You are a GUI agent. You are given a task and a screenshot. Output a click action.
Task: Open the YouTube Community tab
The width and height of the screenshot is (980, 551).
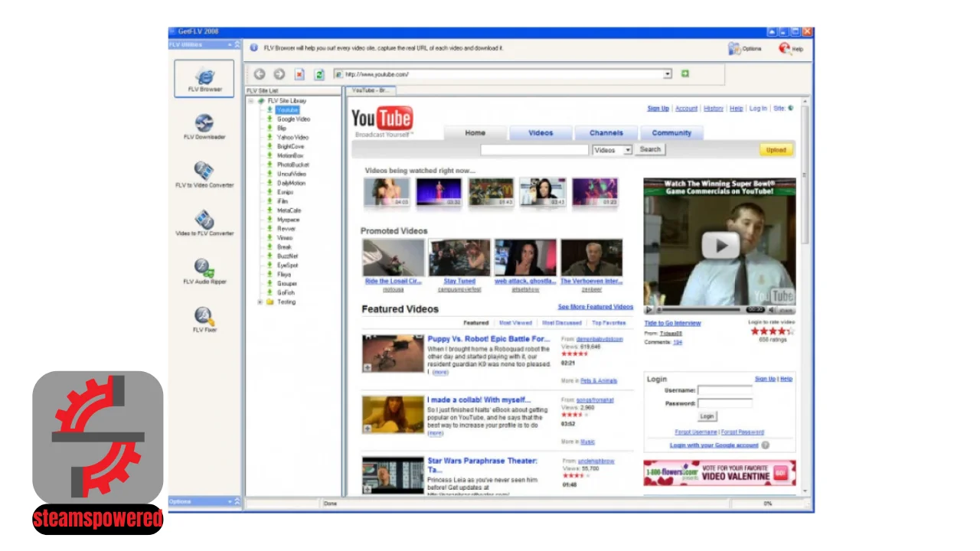[671, 132]
